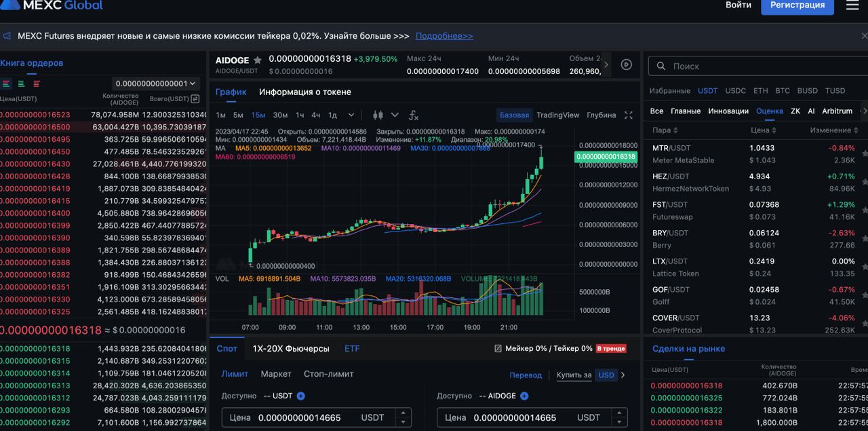Show both bids and asks in order book
Viewport: 868px width, 431px height.
(x=7, y=83)
